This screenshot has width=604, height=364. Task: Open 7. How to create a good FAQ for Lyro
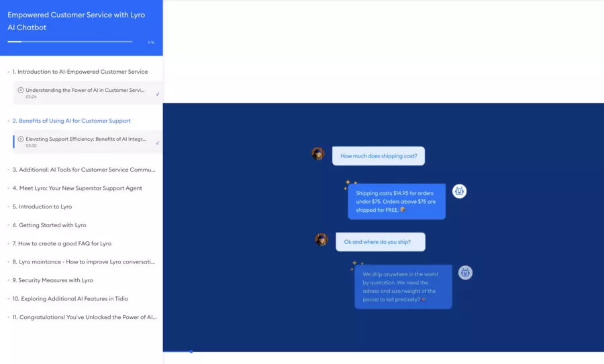(x=62, y=243)
